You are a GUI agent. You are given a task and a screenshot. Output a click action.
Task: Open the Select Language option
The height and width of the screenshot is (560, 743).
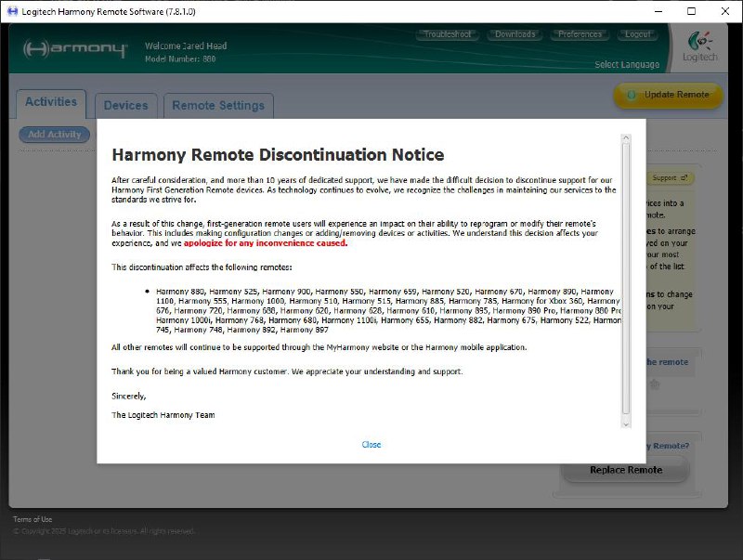point(627,65)
